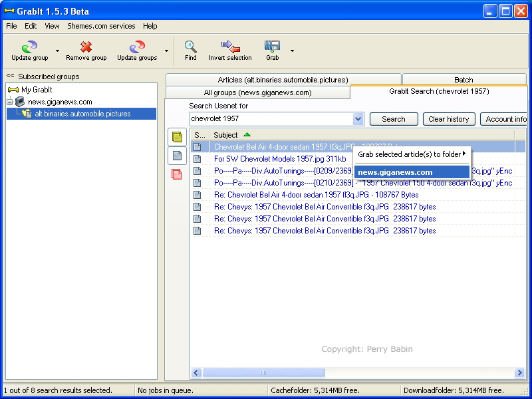This screenshot has height=399, width=532.
Task: Click the Update group toolbar icon
Action: coord(29,47)
